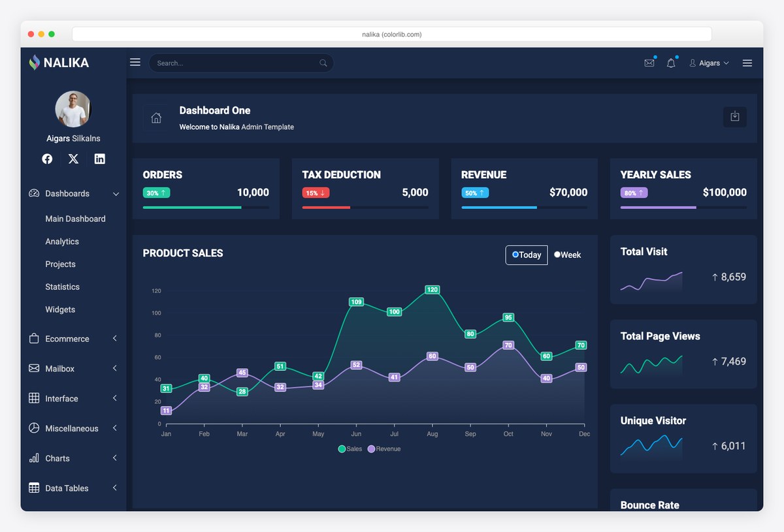Screen dimensions: 784x532
Task: Click the 30% green orders badge
Action: 156,193
